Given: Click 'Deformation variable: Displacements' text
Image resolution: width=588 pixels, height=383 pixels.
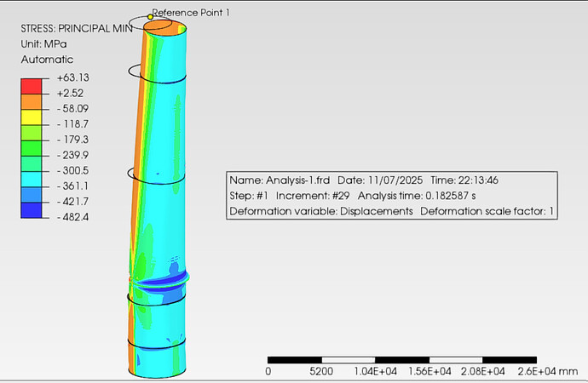Looking at the screenshot, I should 321,211.
